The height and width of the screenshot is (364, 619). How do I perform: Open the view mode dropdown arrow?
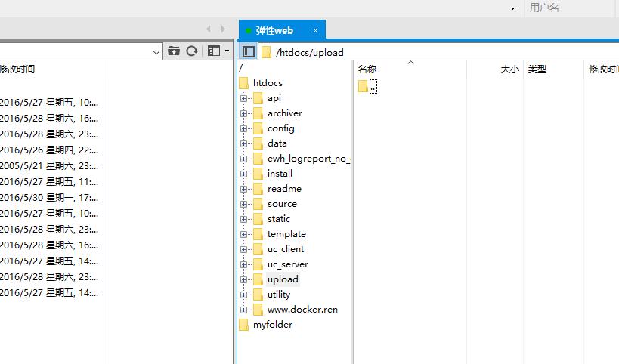click(227, 51)
